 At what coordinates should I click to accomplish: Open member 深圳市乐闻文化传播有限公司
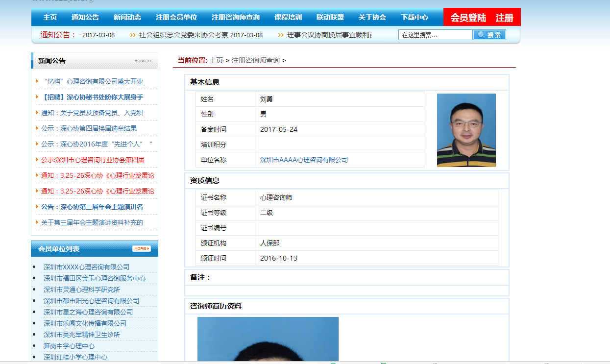(x=85, y=323)
